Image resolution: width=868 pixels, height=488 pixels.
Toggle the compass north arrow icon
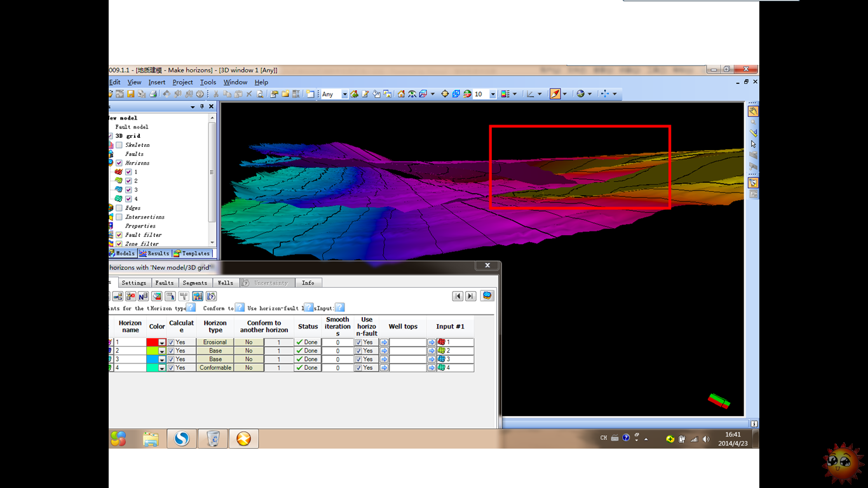(x=555, y=94)
